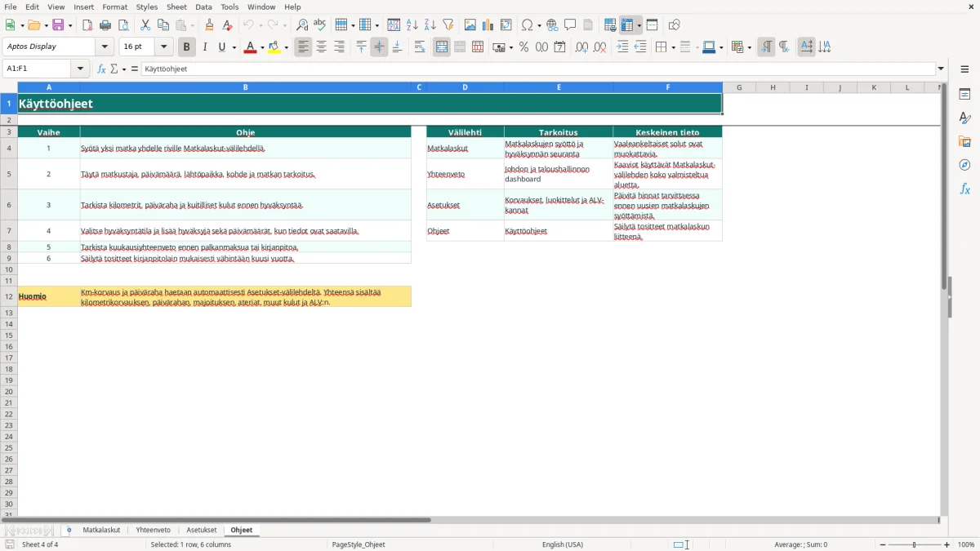
Task: Align cell text left
Action: tap(304, 47)
